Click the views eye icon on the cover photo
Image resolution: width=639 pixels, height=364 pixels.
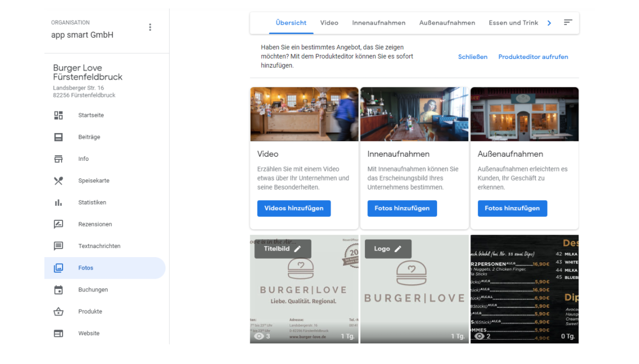[259, 336]
